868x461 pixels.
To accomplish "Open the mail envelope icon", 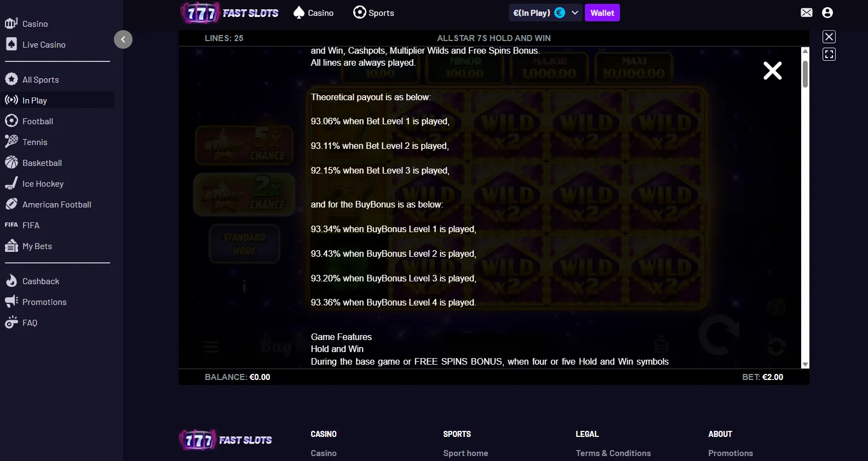I will (x=806, y=13).
